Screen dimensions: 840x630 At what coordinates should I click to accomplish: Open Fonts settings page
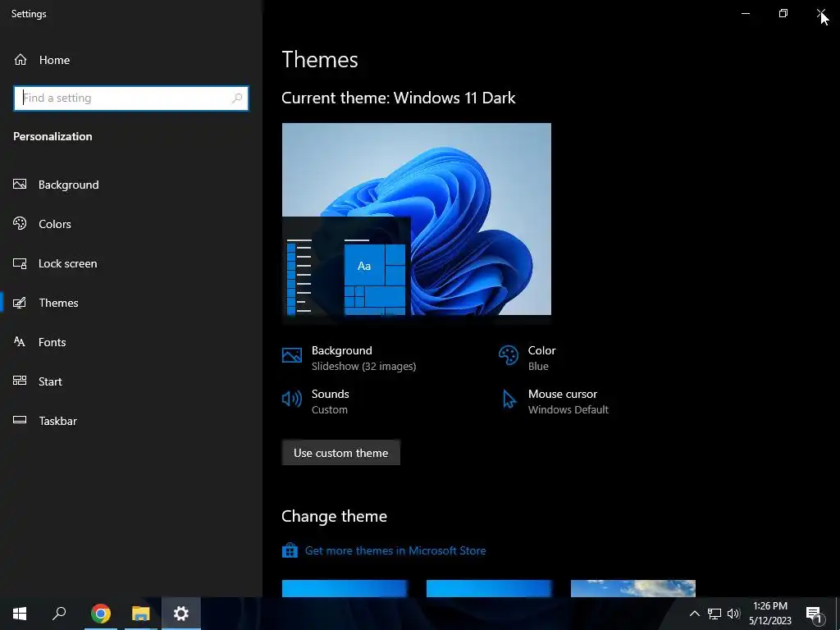52,342
